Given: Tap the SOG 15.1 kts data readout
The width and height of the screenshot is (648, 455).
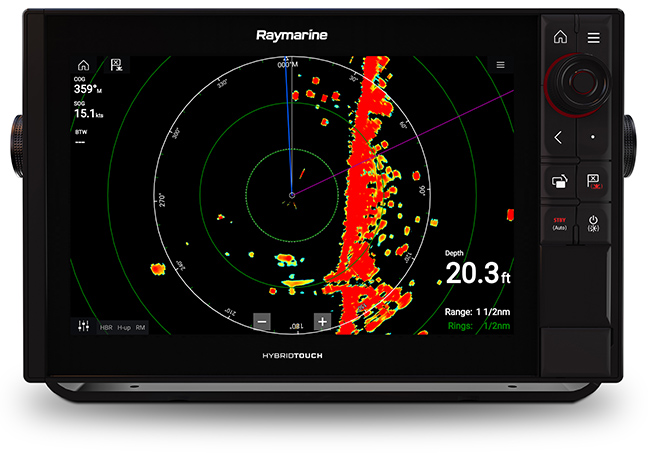Looking at the screenshot, I should coord(90,113).
